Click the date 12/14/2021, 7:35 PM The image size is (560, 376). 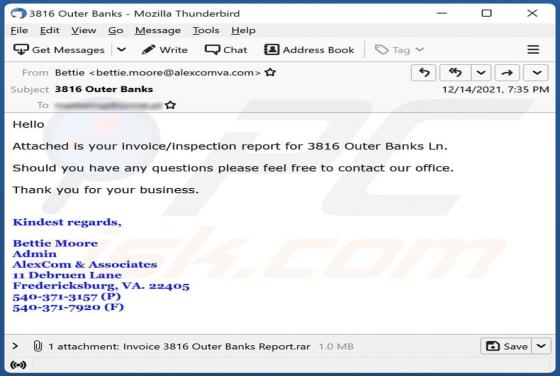pyautogui.click(x=496, y=89)
